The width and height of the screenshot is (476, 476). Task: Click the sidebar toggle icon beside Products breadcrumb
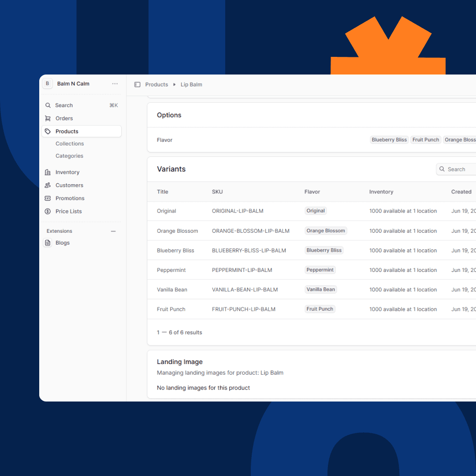click(x=137, y=85)
